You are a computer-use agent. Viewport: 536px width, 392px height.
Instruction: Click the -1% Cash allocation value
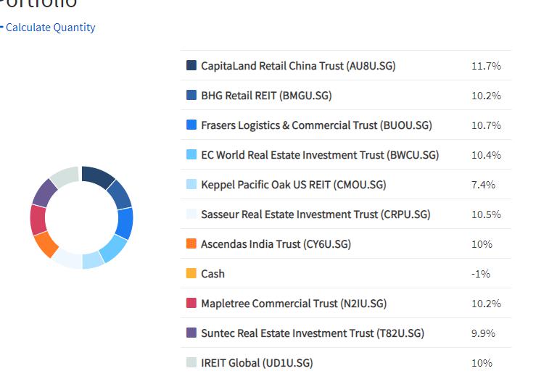coord(481,273)
